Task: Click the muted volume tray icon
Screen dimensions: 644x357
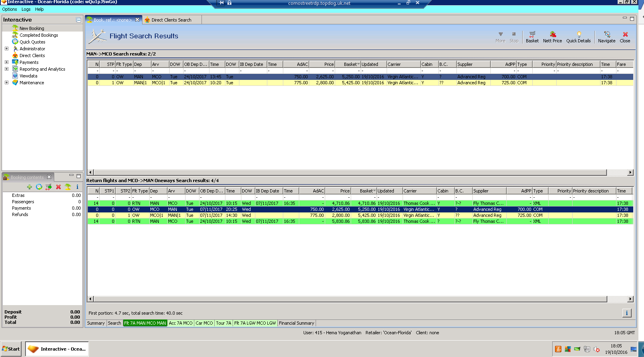Action: [597, 349]
